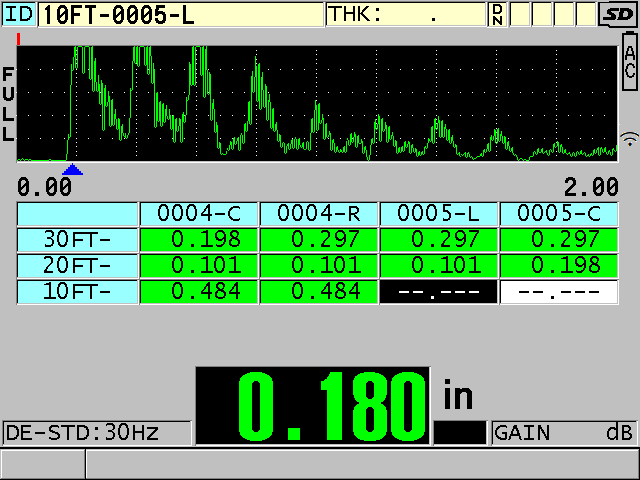This screenshot has width=640, height=480.
Task: Click the FULL rectification label
Action: coord(8,105)
